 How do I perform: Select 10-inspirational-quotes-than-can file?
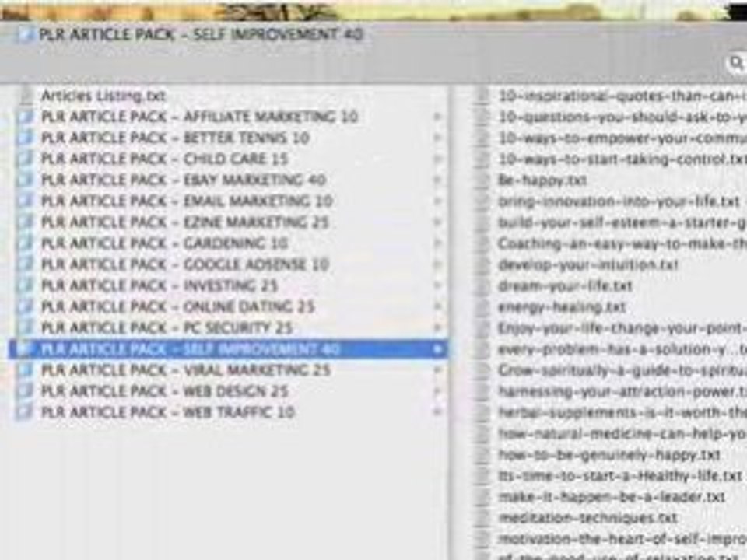point(622,96)
